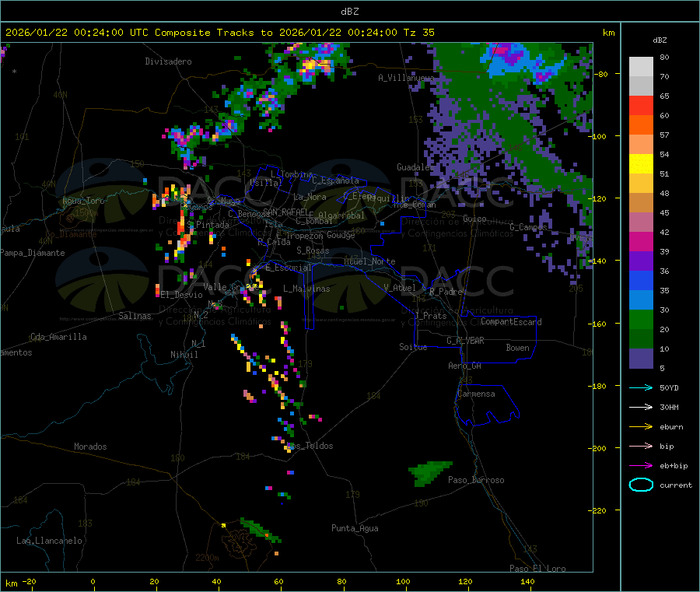Click the Agua_Toro map label
Viewport: 700px width, 592px height.
pos(83,201)
